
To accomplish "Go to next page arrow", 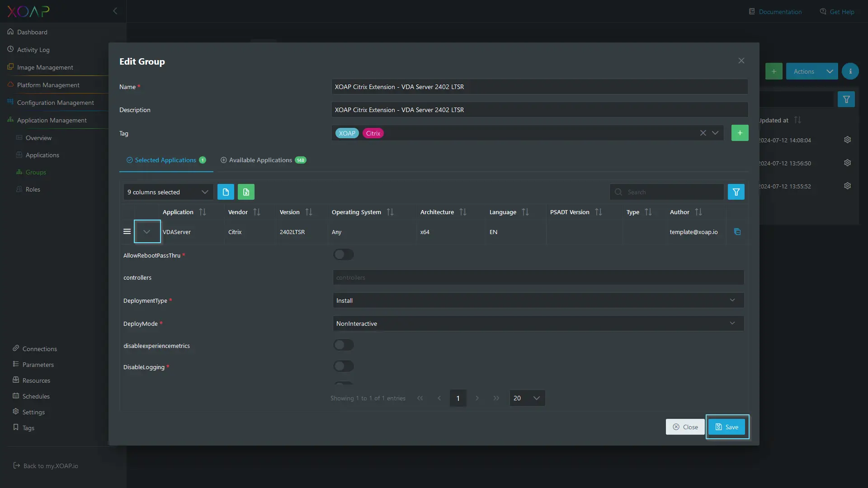I will click(477, 398).
